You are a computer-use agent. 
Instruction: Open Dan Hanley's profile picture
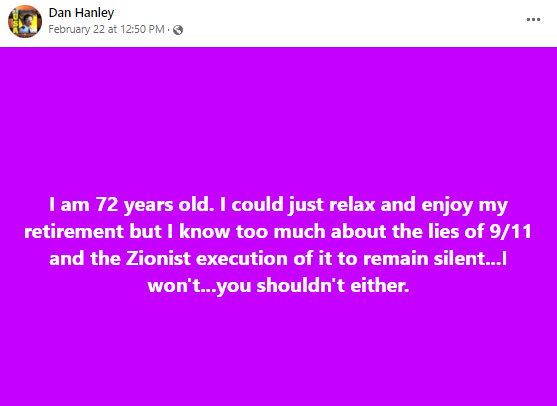tap(25, 21)
